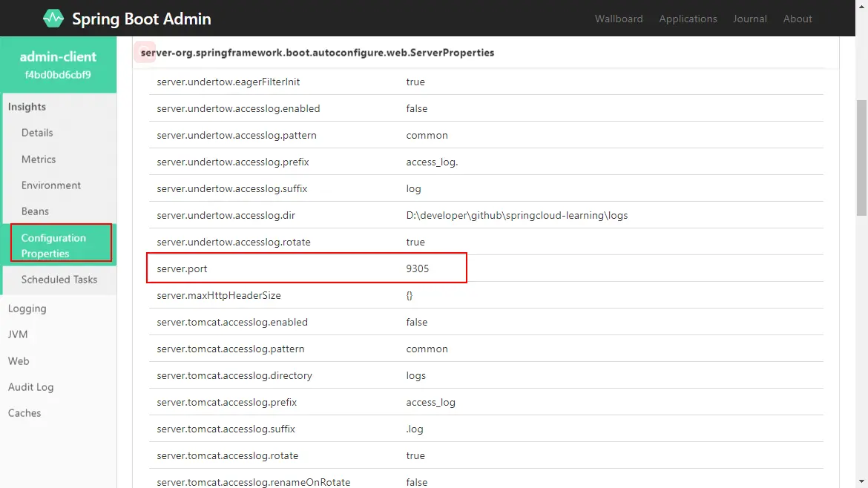The width and height of the screenshot is (868, 488).
Task: Click the Spring Boot Admin hexagon logo
Action: click(53, 19)
